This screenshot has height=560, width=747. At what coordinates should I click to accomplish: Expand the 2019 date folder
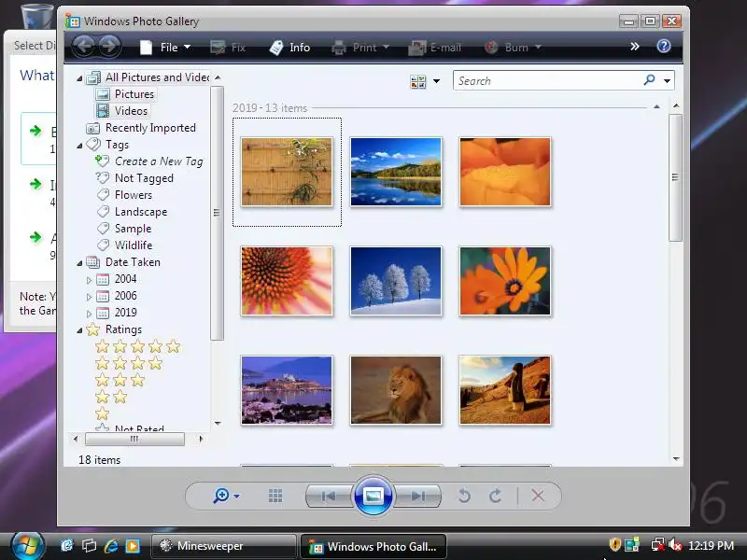click(89, 314)
